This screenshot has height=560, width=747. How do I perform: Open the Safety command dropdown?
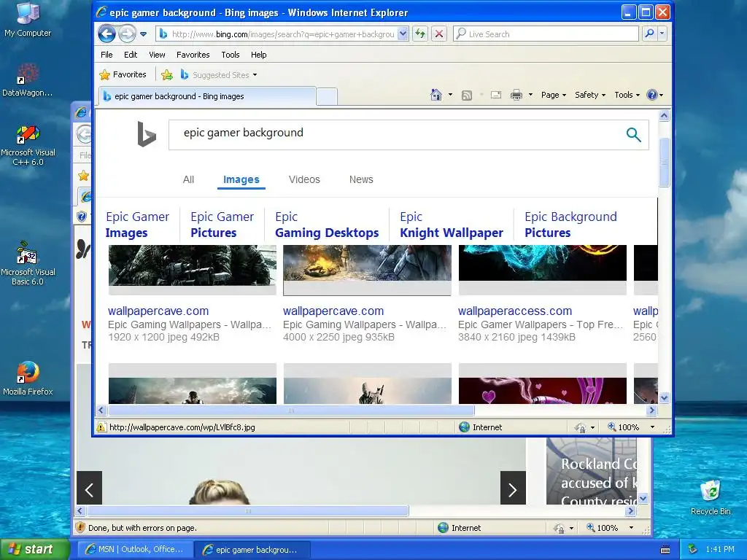pos(589,95)
